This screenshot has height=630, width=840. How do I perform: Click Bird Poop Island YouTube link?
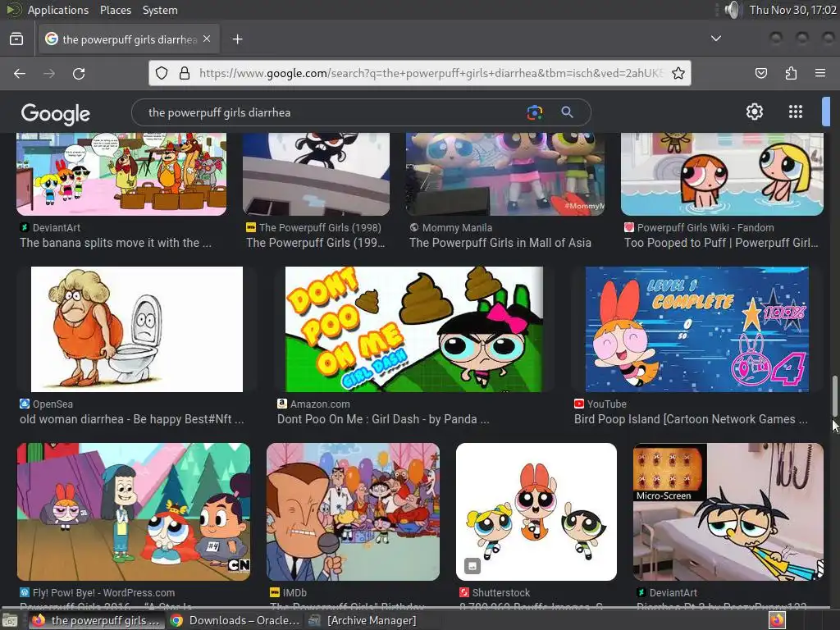[x=691, y=419]
